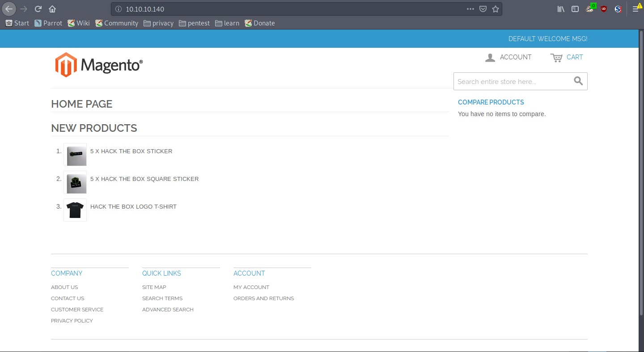Viewport: 644px width, 352px height.
Task: Open the Community bookmark
Action: pyautogui.click(x=116, y=23)
